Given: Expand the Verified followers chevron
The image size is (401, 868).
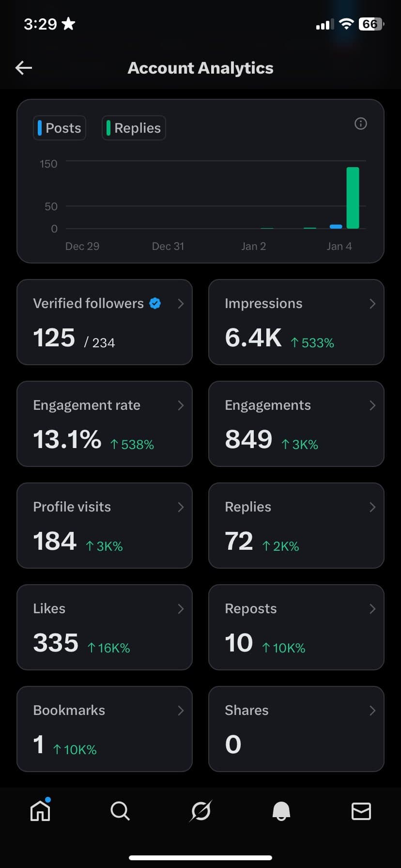Looking at the screenshot, I should coord(181,304).
